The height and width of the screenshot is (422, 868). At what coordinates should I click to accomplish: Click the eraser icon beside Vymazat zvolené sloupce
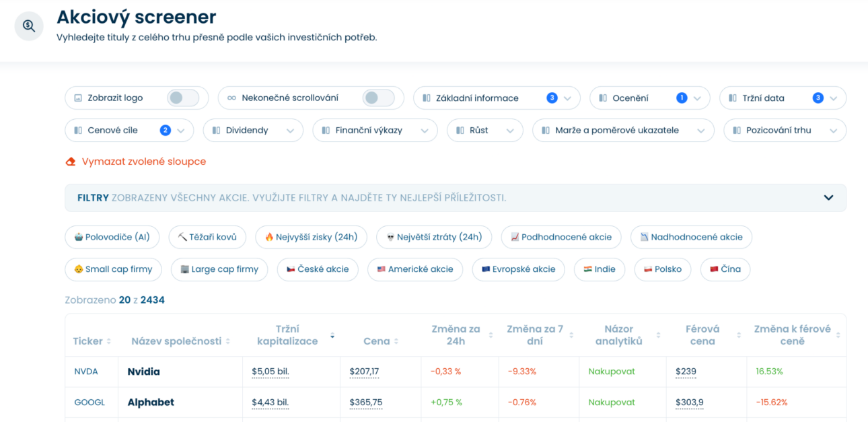coord(71,162)
